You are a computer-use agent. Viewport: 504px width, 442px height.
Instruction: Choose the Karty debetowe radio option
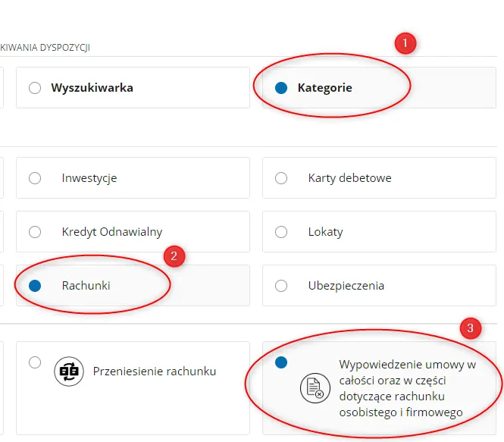[281, 178]
